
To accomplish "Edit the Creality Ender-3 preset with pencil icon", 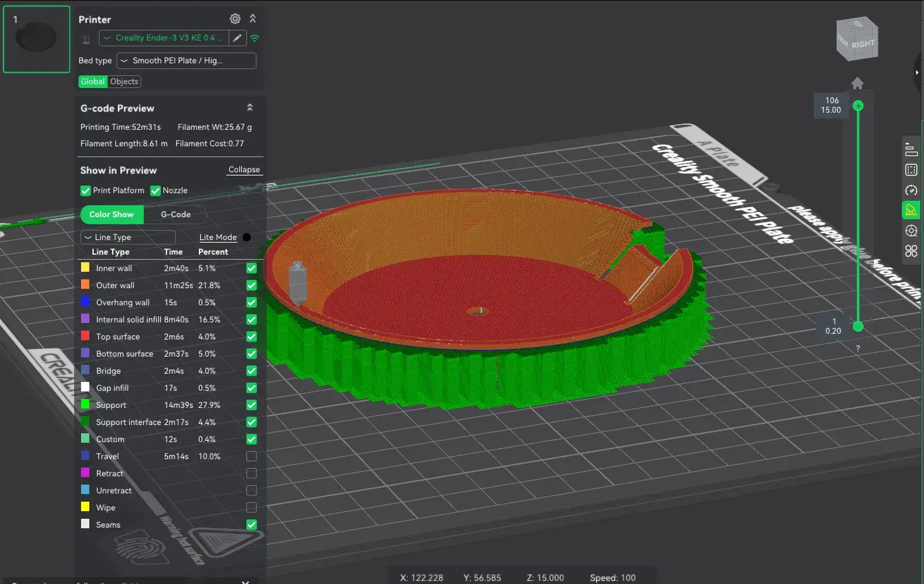I will [x=237, y=38].
